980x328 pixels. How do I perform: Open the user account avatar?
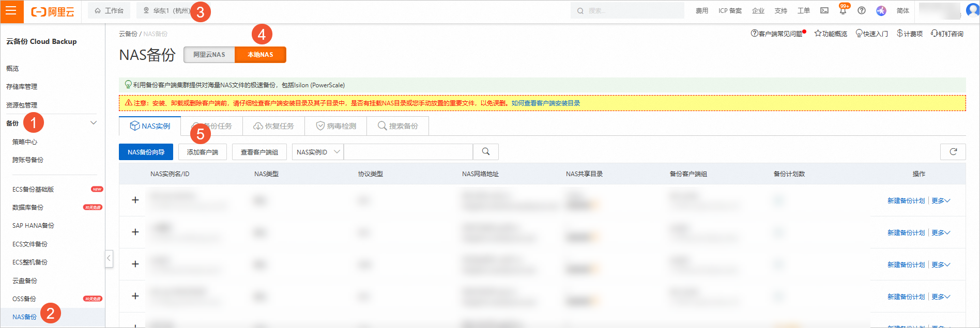[972, 10]
